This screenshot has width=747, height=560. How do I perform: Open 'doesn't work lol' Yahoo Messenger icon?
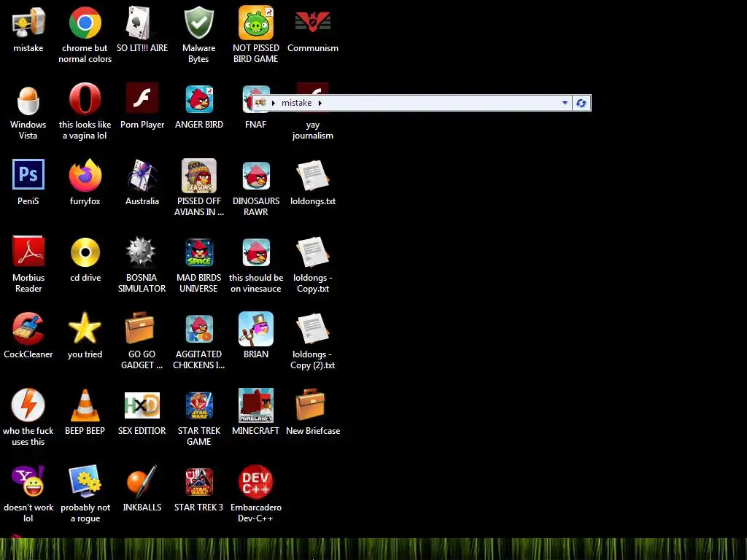[28, 481]
